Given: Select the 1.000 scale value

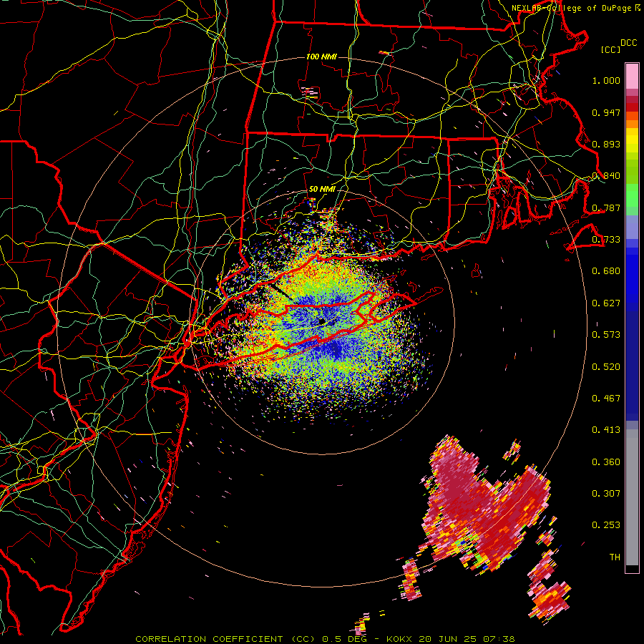Looking at the screenshot, I should point(606,80).
